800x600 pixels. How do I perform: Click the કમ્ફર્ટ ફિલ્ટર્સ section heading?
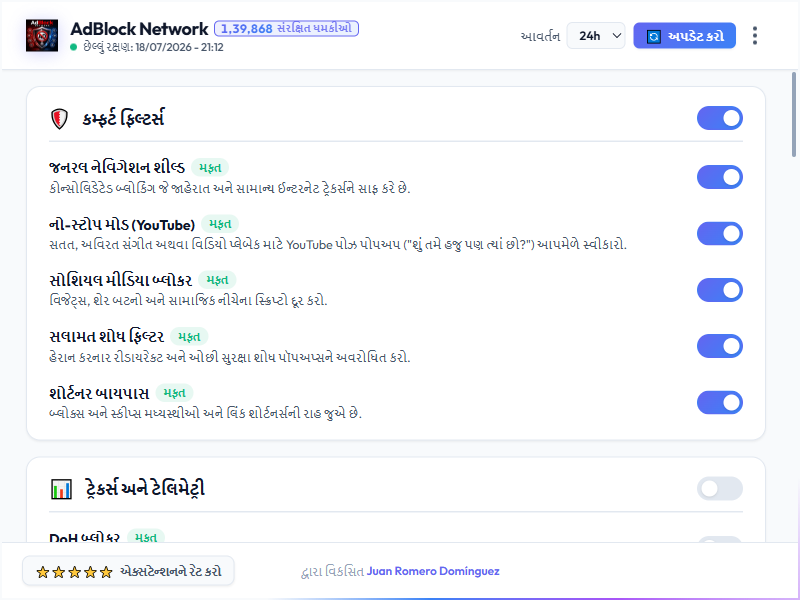click(x=123, y=118)
